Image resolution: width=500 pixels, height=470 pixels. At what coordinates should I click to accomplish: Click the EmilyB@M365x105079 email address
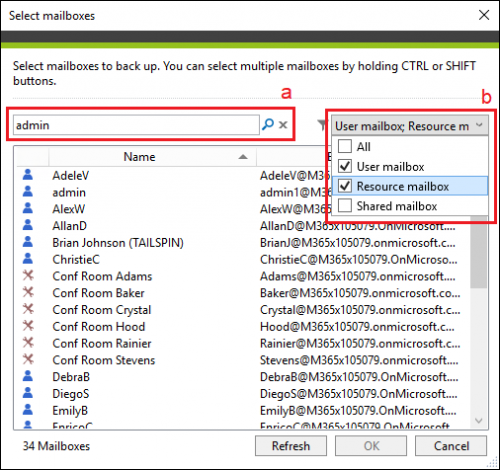tap(358, 410)
